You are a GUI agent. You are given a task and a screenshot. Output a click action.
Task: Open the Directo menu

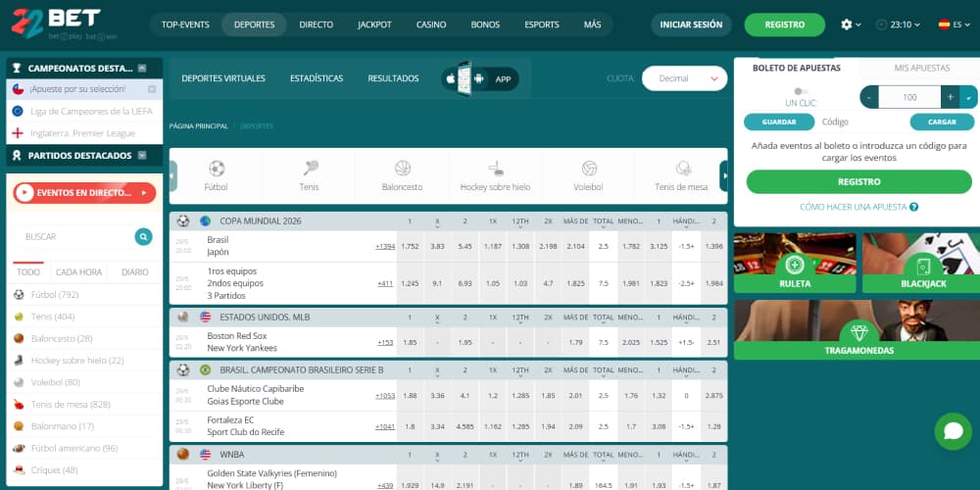pos(317,25)
